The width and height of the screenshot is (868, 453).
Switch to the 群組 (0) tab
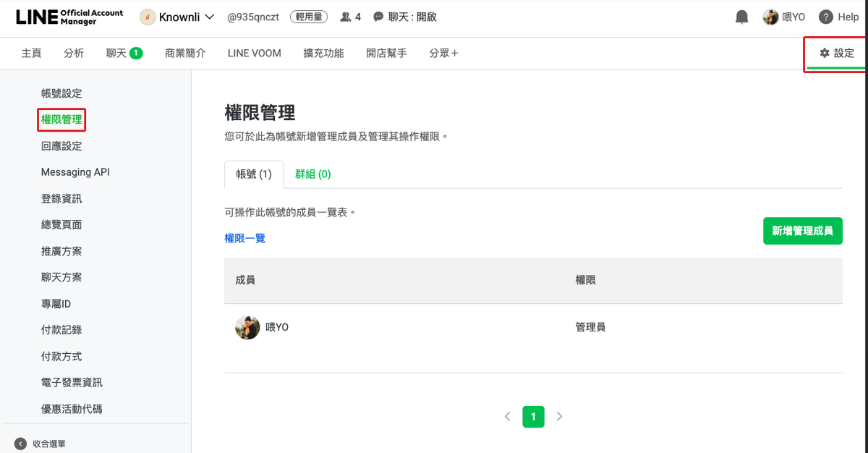click(x=313, y=174)
